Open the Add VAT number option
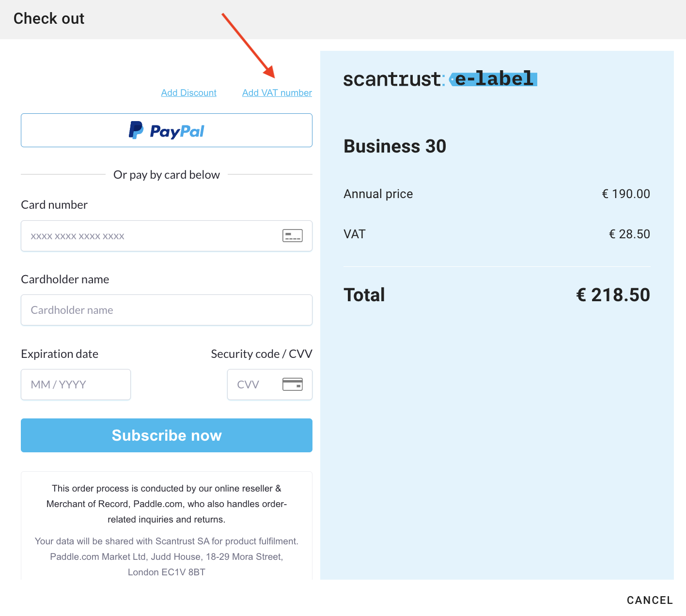The width and height of the screenshot is (686, 616). pos(277,92)
